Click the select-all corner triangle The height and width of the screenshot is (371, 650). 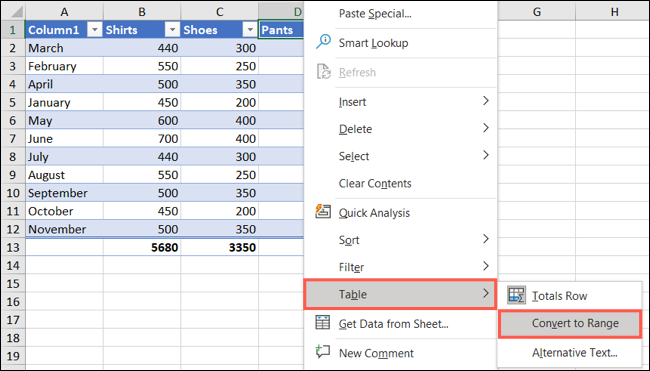[x=17, y=12]
